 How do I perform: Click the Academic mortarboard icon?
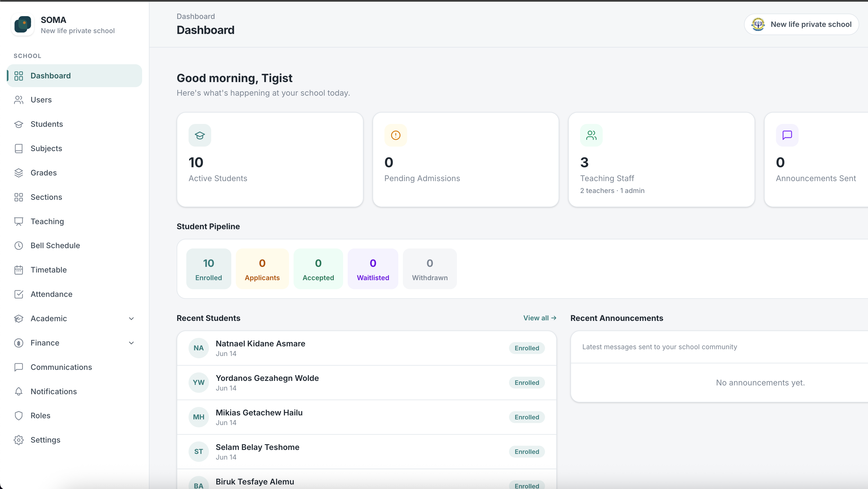pyautogui.click(x=18, y=319)
